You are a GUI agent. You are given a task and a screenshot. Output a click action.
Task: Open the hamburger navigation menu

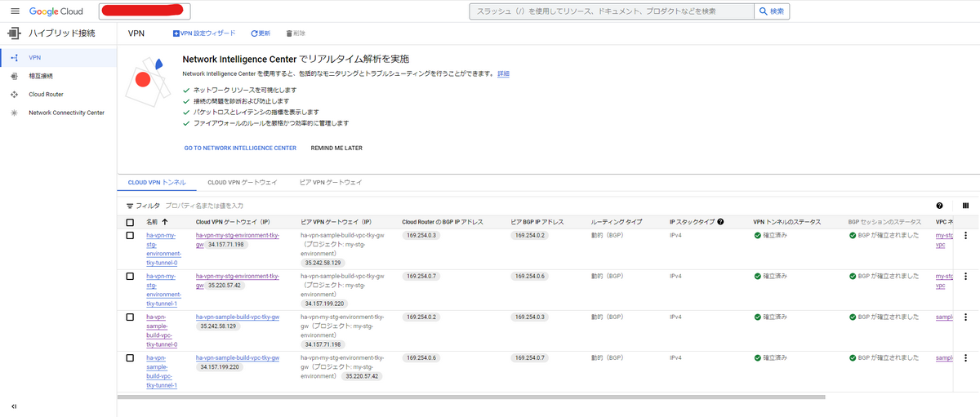pyautogui.click(x=15, y=11)
